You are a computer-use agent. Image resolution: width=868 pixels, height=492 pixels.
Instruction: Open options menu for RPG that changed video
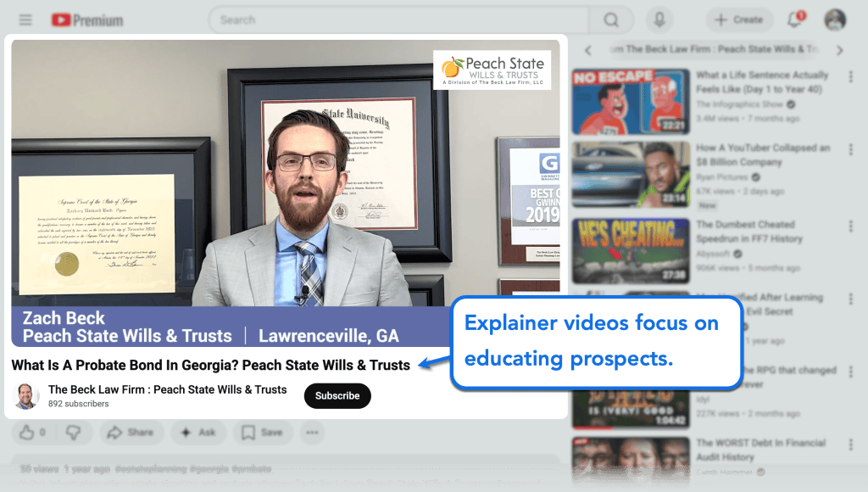[x=851, y=372]
